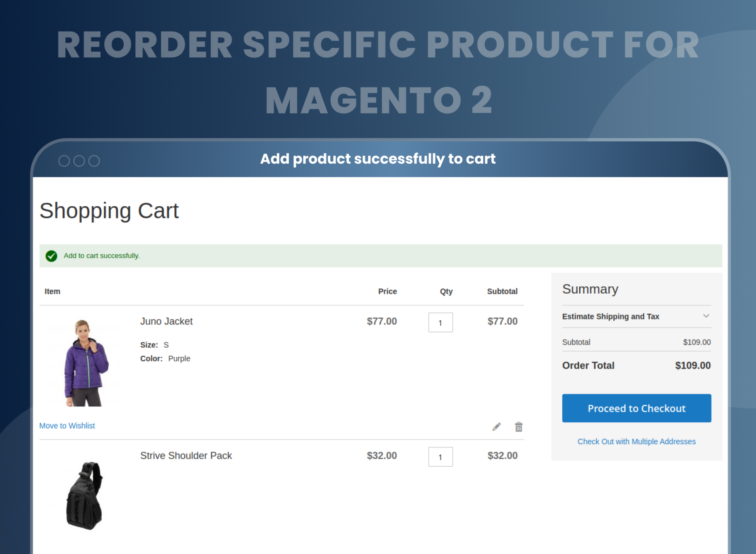Click the Strive Shoulder Pack quantity field
Viewport: 756px width, 554px height.
click(440, 457)
